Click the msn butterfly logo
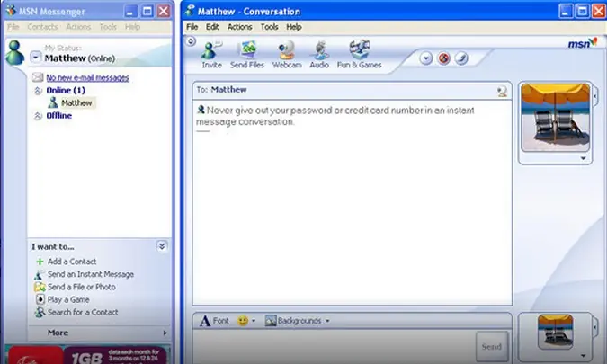The width and height of the screenshot is (607, 364). click(x=583, y=43)
